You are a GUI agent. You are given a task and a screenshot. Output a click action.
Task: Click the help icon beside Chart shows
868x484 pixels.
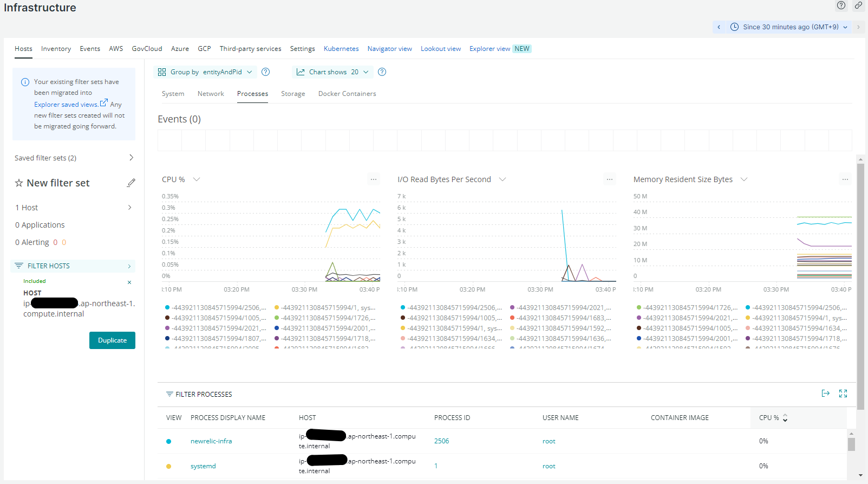pos(382,72)
